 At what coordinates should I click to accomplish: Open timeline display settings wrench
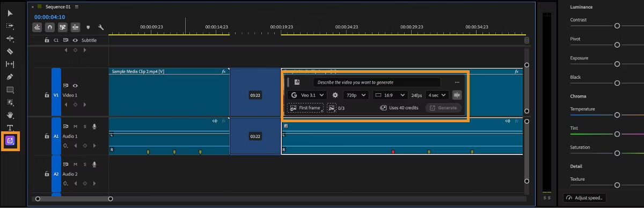(x=101, y=27)
